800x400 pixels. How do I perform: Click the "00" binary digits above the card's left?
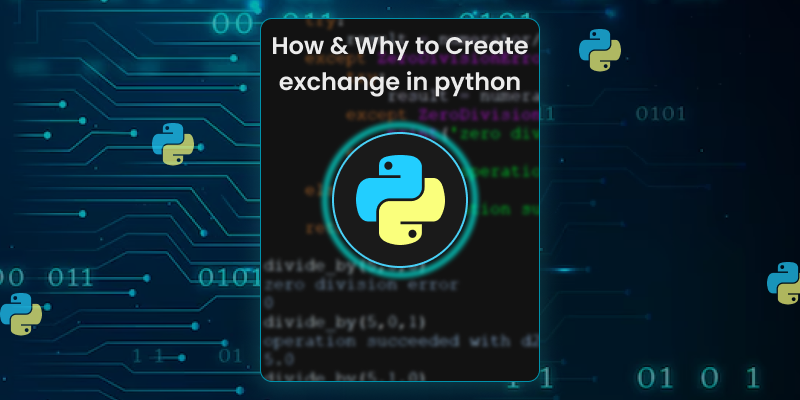231,22
